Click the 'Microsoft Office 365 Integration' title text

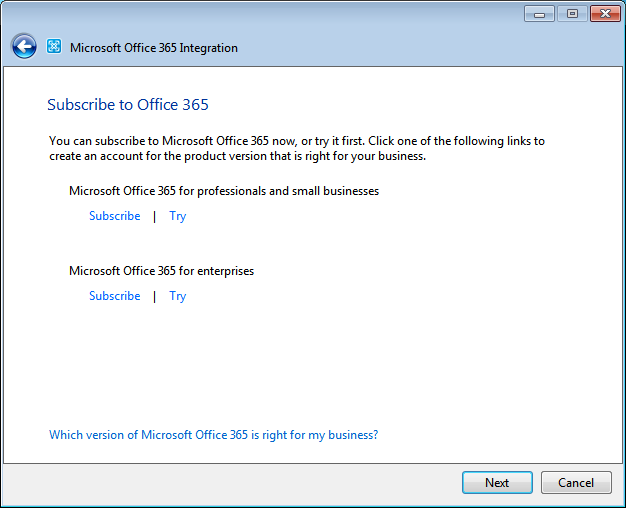coord(153,48)
